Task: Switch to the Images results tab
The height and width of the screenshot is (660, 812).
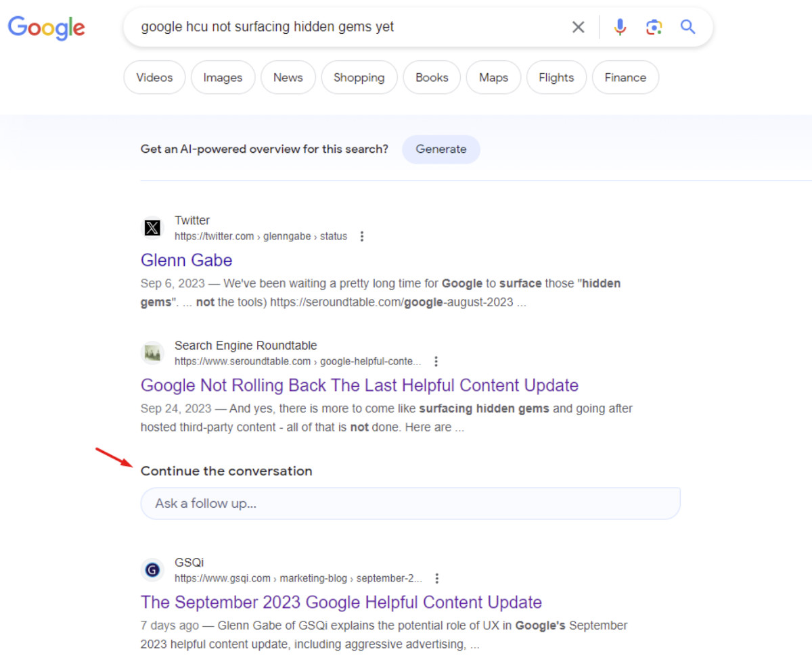Action: [223, 77]
